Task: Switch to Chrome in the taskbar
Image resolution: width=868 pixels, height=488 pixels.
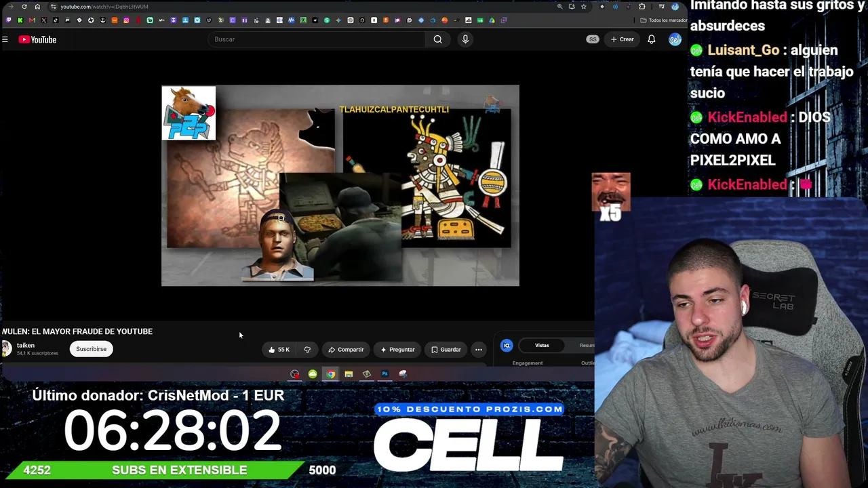Action: pyautogui.click(x=330, y=374)
